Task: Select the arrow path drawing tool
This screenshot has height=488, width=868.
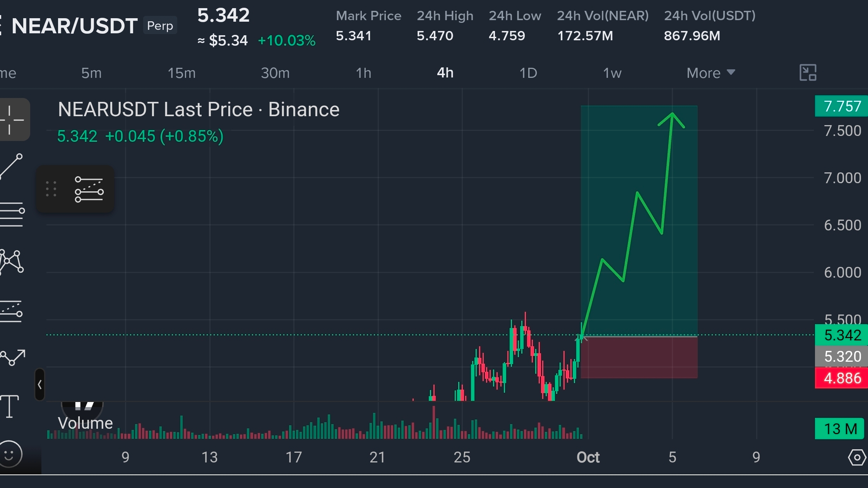Action: point(13,357)
